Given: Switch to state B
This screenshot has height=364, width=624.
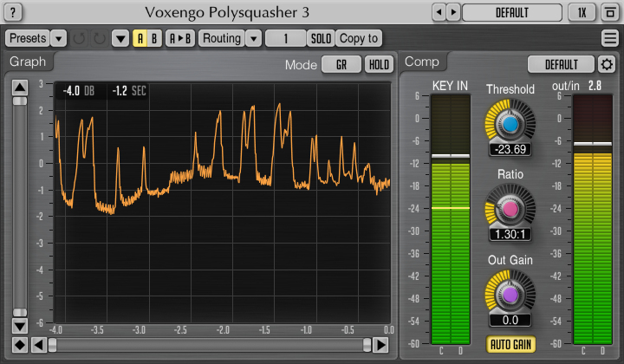Looking at the screenshot, I should 154,39.
